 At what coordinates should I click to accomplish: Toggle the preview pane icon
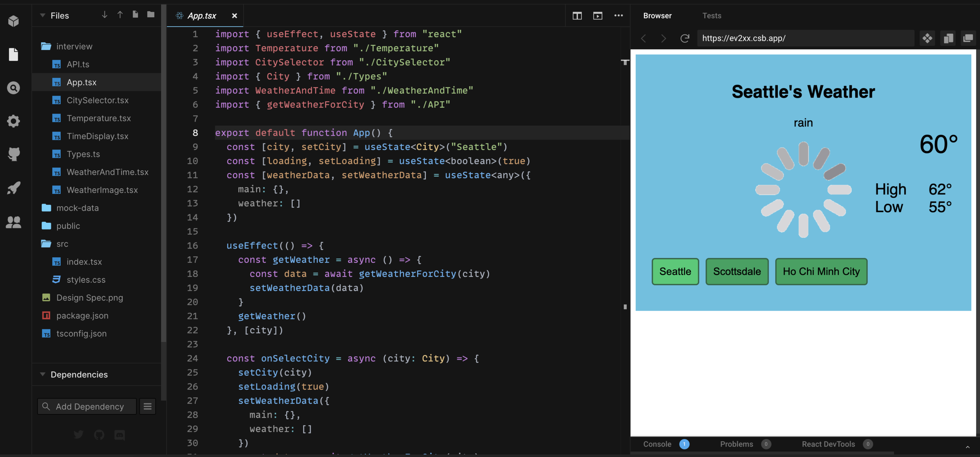pyautogui.click(x=597, y=16)
